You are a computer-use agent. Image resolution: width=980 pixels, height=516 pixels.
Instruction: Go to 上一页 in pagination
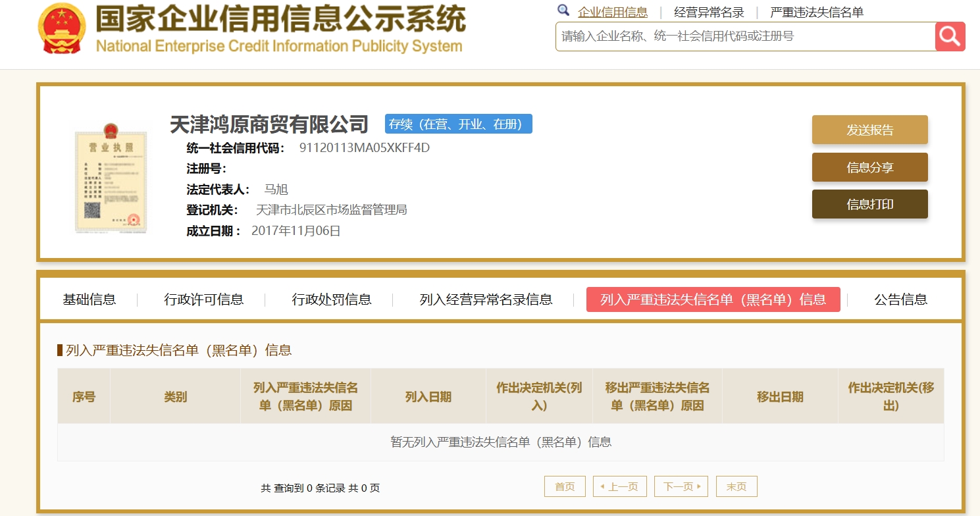[619, 486]
